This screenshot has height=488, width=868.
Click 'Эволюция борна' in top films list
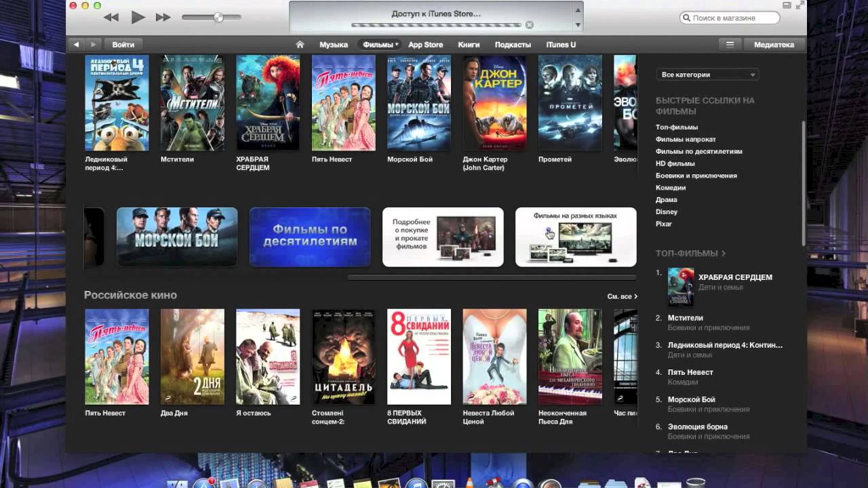(698, 426)
